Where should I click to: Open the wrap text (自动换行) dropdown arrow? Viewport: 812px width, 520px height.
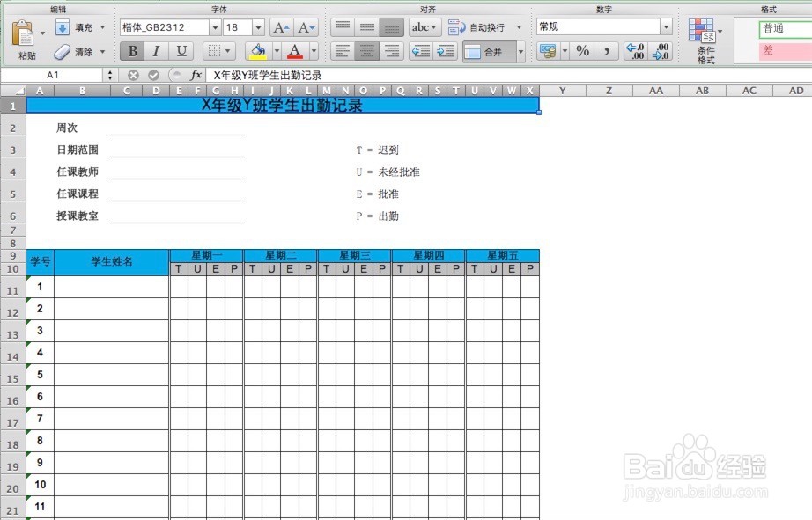tap(519, 27)
